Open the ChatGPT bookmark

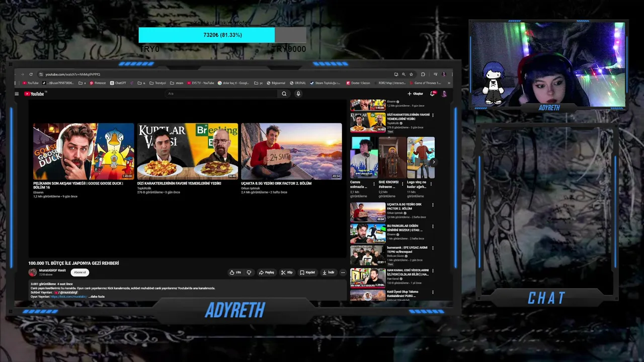[118, 83]
